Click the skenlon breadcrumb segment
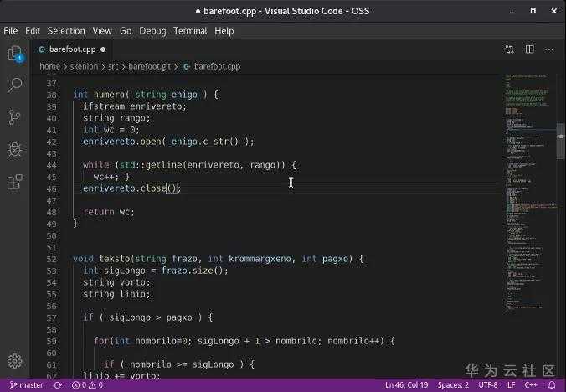This screenshot has height=392, width=566. pos(84,66)
